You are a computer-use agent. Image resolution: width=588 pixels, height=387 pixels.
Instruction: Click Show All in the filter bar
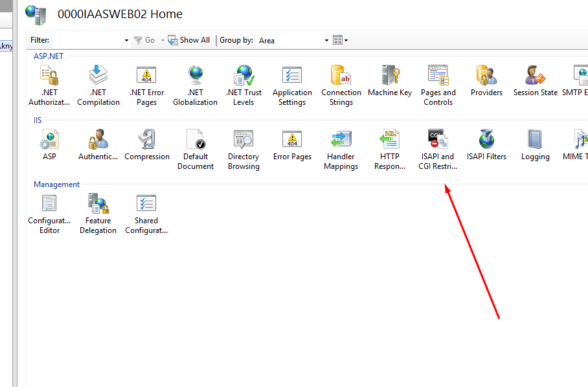tap(188, 40)
